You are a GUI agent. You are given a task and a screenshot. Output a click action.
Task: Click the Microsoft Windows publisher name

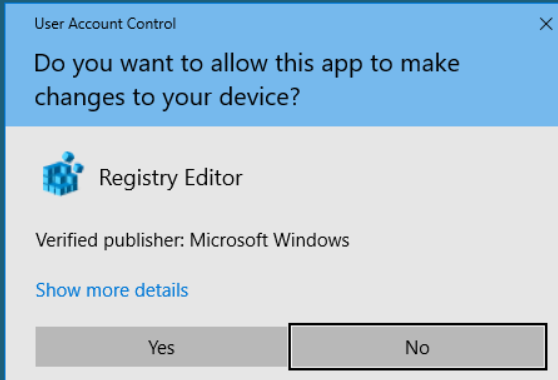269,240
